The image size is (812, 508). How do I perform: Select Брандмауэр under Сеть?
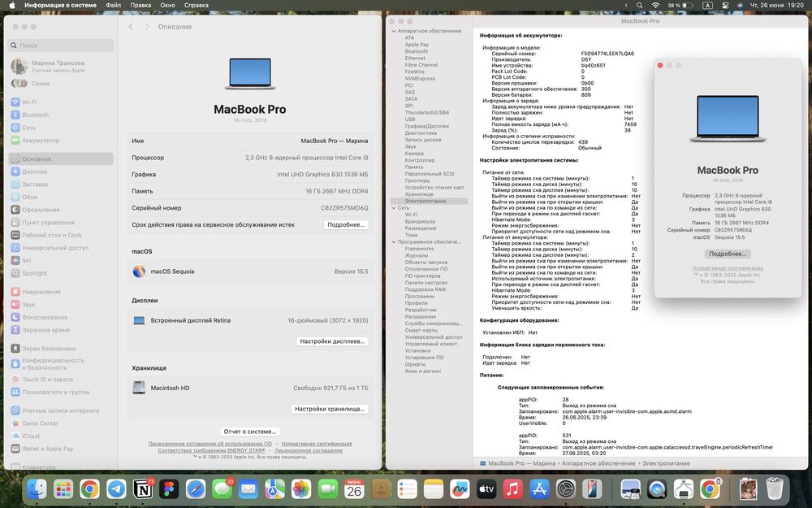[x=420, y=221]
